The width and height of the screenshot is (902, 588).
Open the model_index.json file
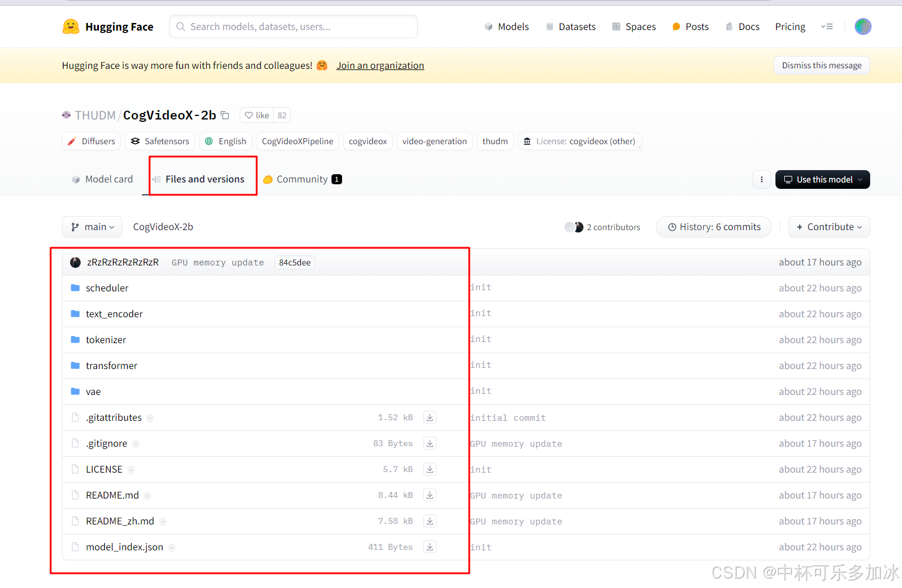(x=125, y=547)
